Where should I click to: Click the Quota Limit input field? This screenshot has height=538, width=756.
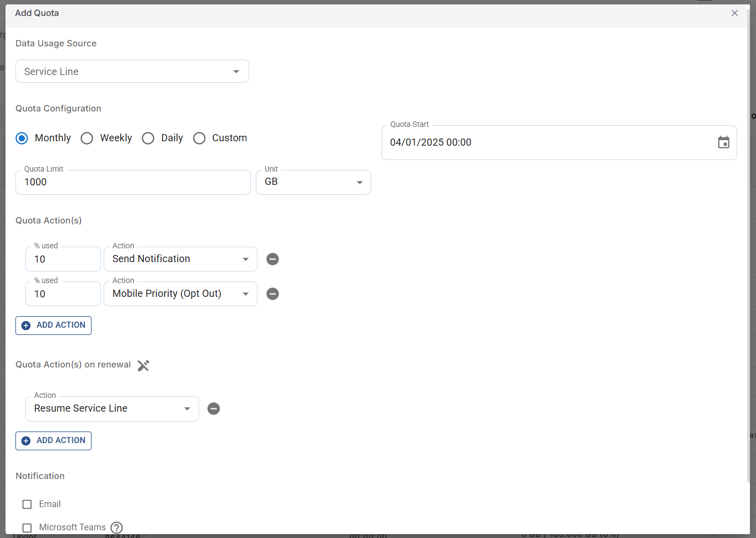coord(132,183)
